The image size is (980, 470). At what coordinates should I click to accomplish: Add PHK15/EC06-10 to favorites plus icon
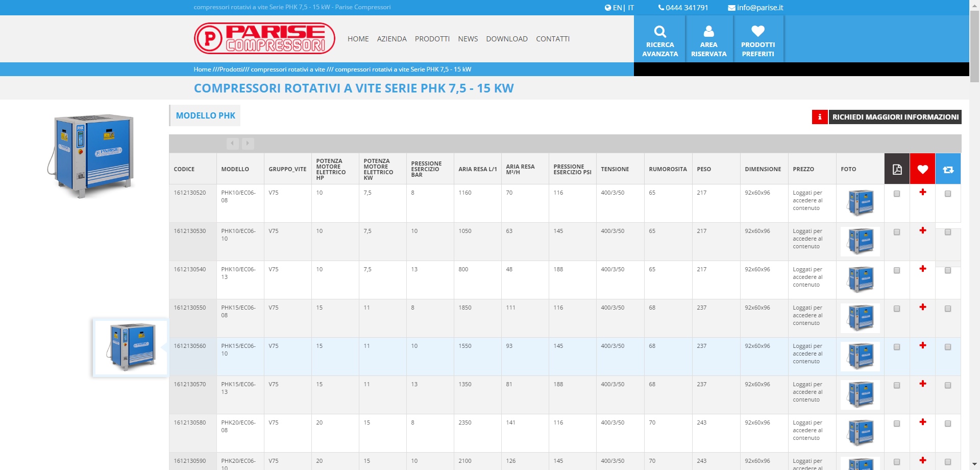tap(922, 345)
